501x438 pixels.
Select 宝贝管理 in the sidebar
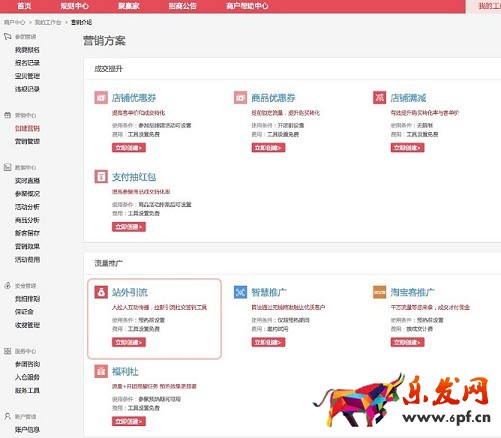pos(27,76)
